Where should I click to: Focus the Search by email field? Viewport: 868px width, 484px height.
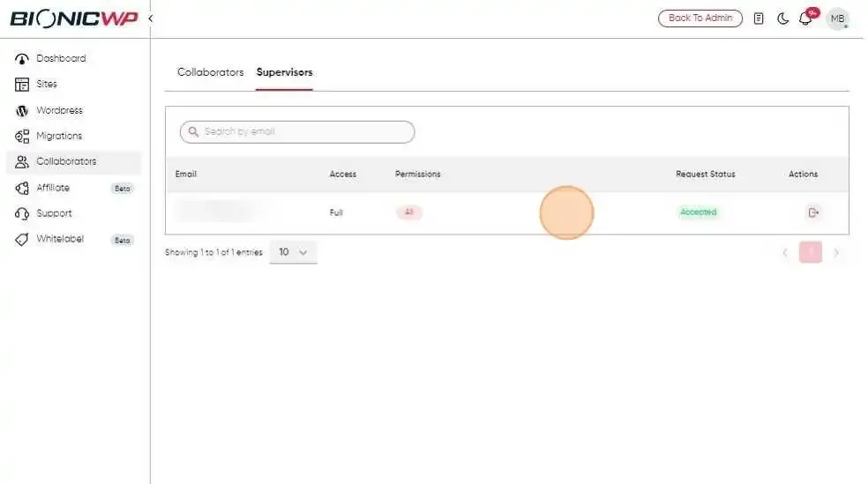[297, 131]
